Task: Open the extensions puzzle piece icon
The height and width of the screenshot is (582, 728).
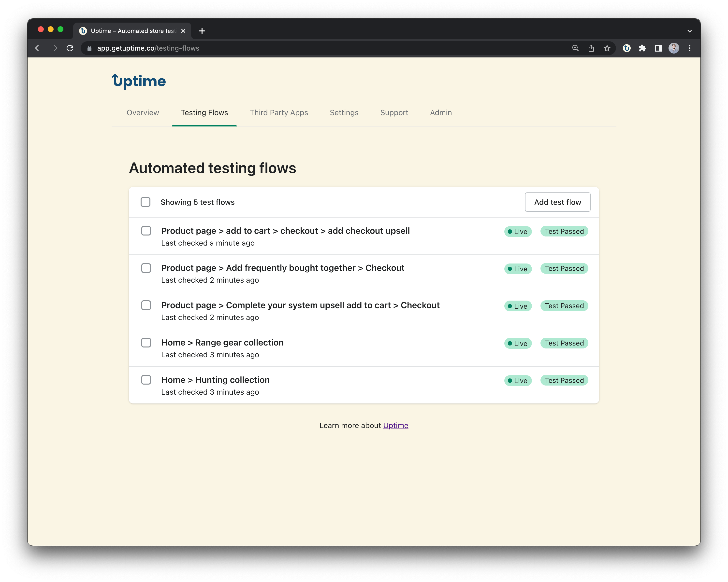Action: point(642,48)
